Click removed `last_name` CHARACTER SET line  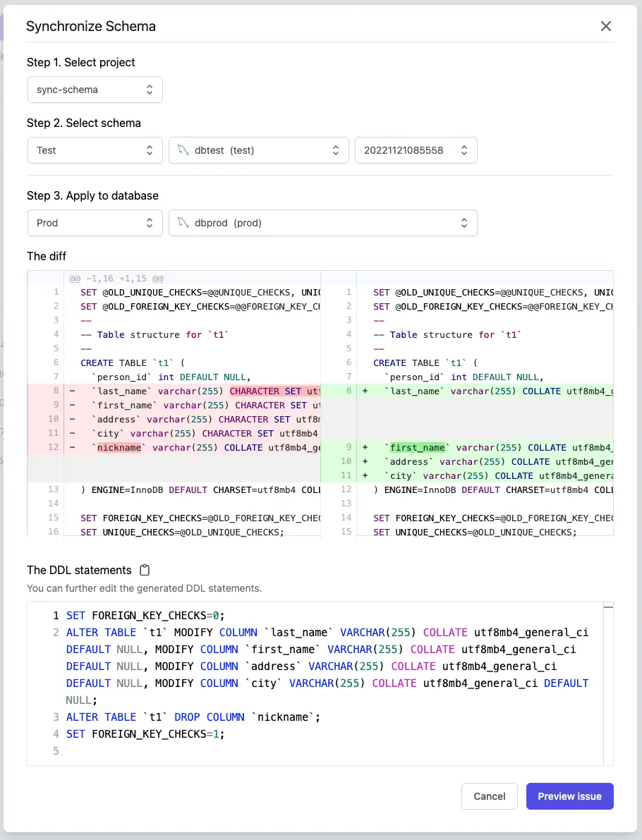tap(174, 391)
